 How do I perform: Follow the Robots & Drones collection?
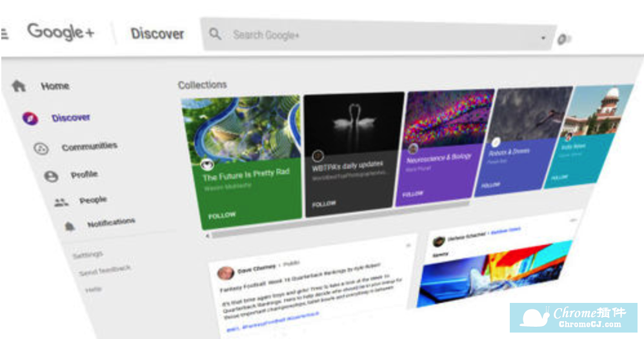[490, 185]
